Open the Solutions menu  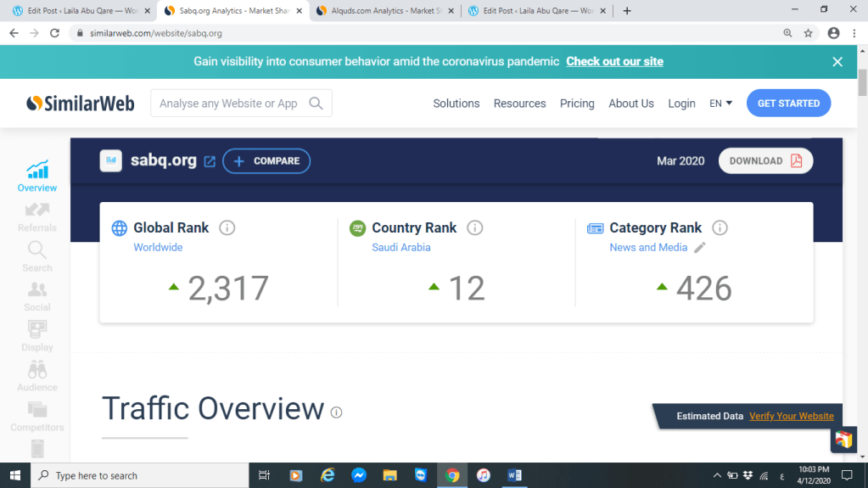point(456,104)
